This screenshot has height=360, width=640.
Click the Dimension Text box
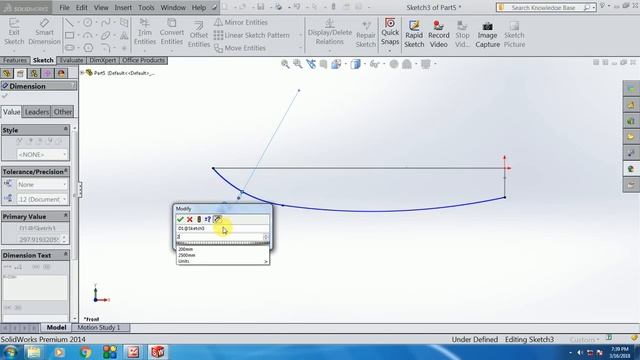35,287
